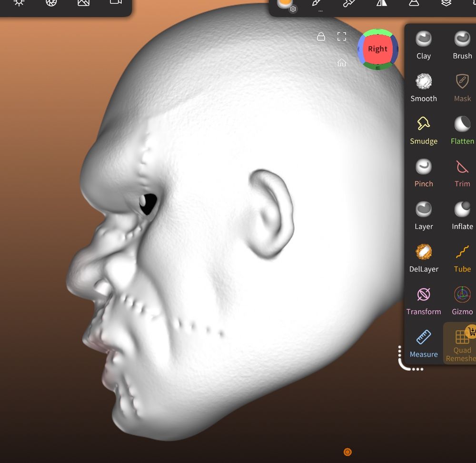Click the green top face of view cube
Image resolution: width=476 pixels, height=463 pixels.
coord(377,31)
